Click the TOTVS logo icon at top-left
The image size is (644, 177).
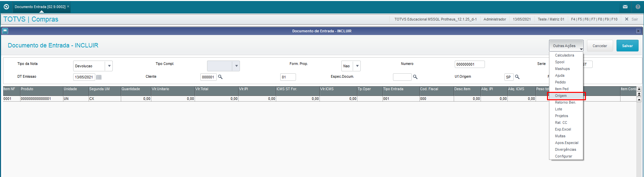[x=6, y=6]
